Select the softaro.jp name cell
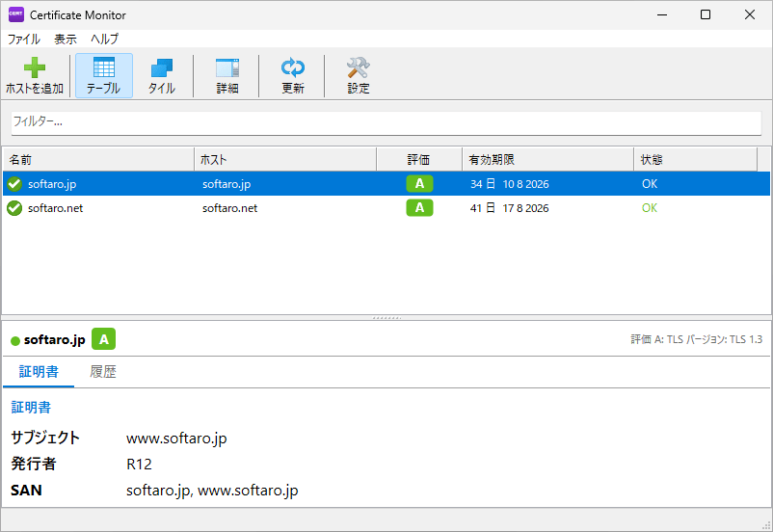This screenshot has height=532, width=773. tap(52, 184)
